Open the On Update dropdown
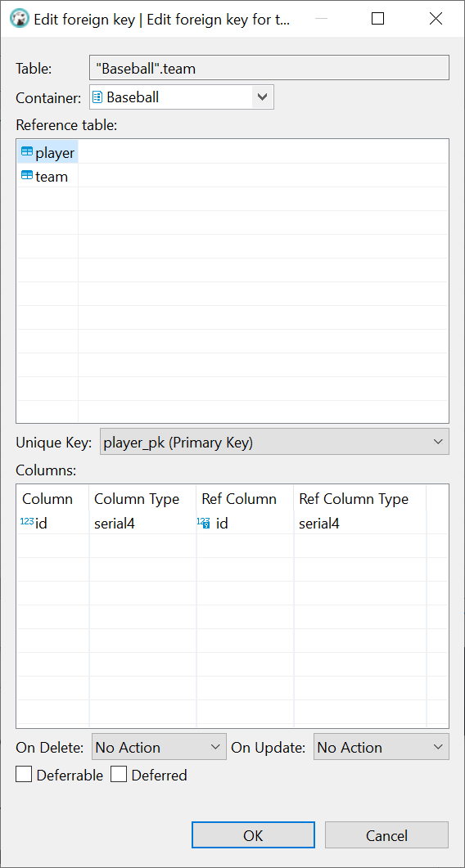The width and height of the screenshot is (465, 868). 381,747
